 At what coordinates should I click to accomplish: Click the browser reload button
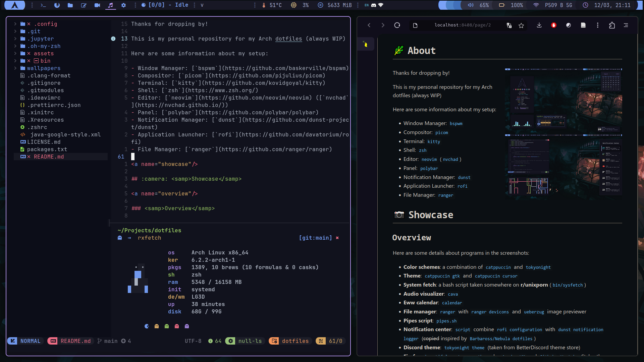(x=397, y=25)
